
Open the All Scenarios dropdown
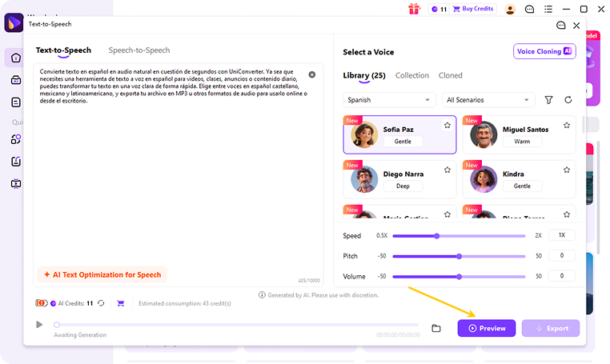pyautogui.click(x=488, y=100)
